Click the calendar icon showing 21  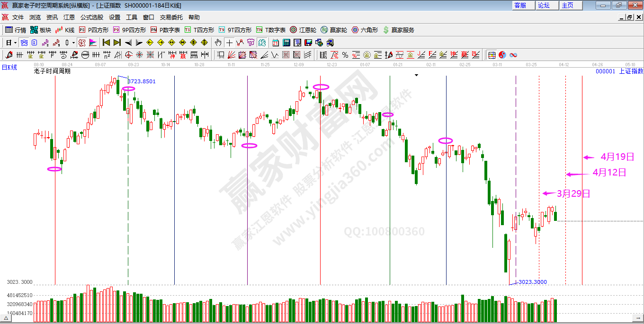(x=275, y=43)
